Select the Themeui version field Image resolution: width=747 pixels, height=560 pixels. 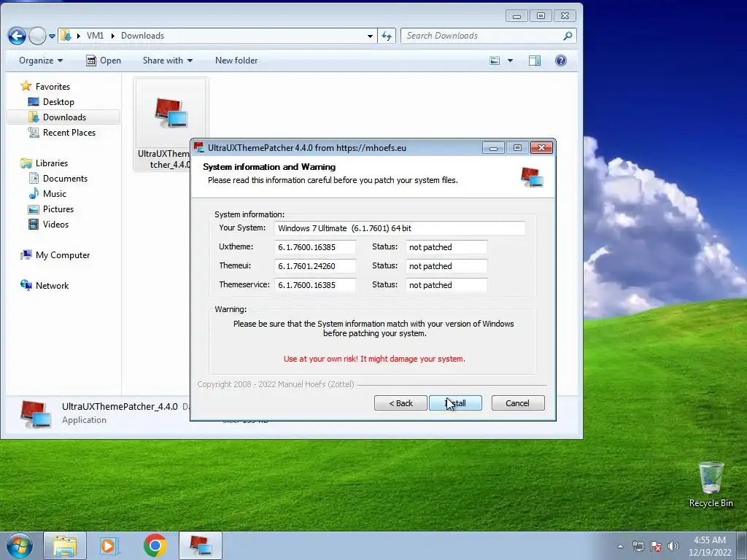click(x=315, y=266)
